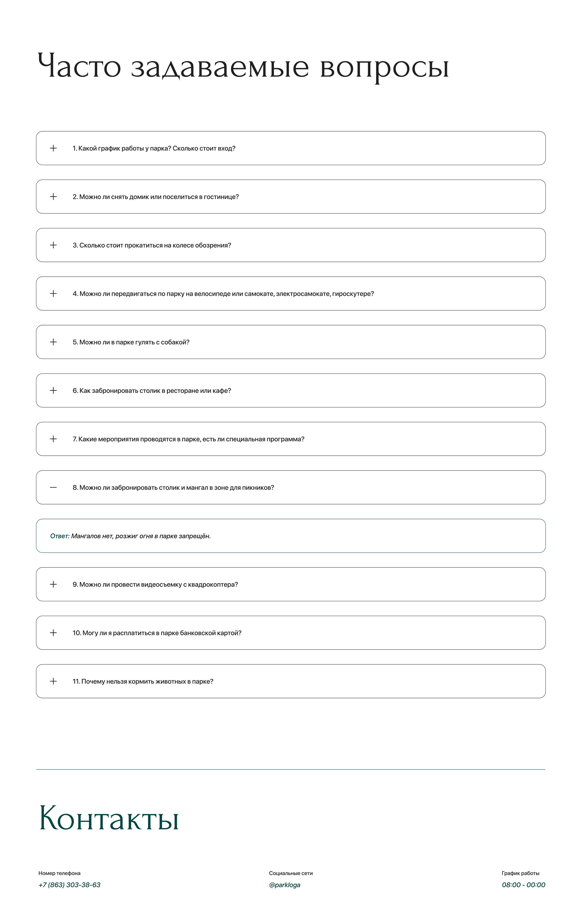Collapse the picnic grill booking question
Viewport: 582px width, 924px height.
173,488
